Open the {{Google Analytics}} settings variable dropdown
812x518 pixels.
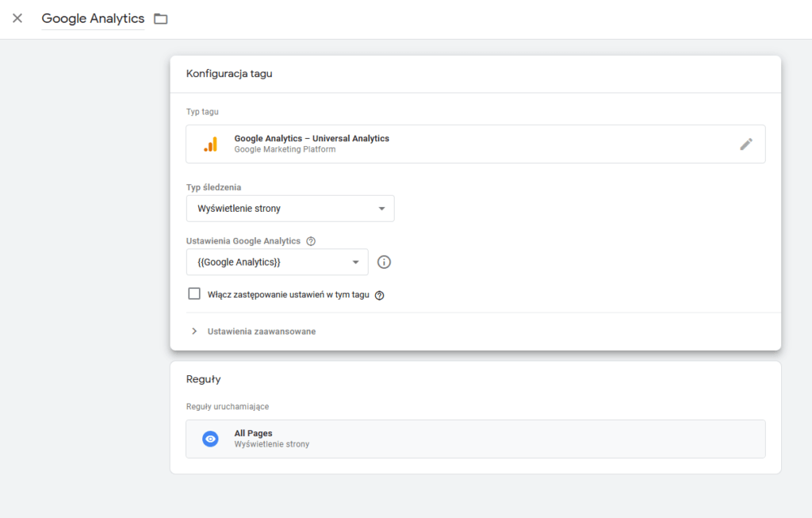coord(277,263)
